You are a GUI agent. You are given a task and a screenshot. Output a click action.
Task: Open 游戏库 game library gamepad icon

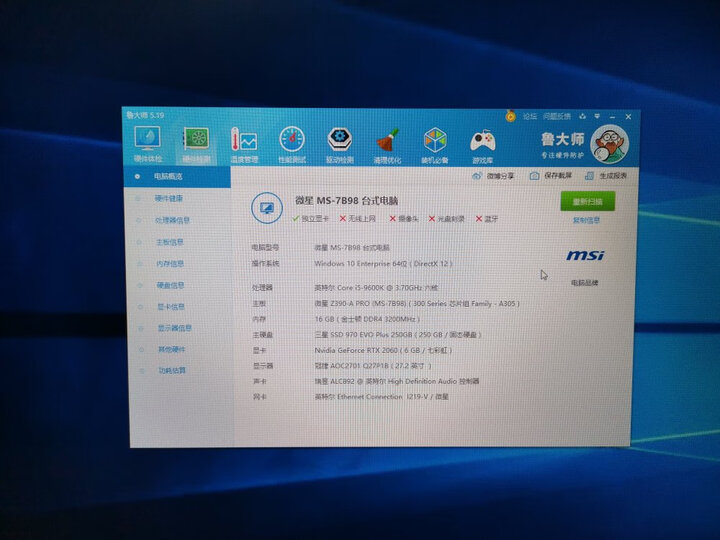pyautogui.click(x=483, y=146)
